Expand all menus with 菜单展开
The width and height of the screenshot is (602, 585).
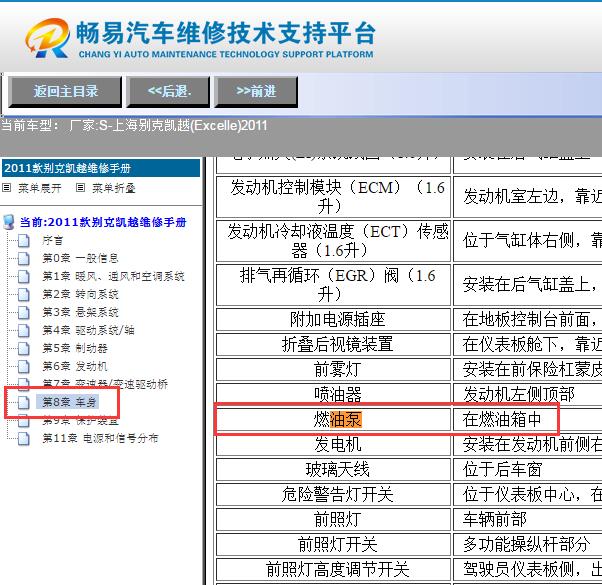(40, 188)
